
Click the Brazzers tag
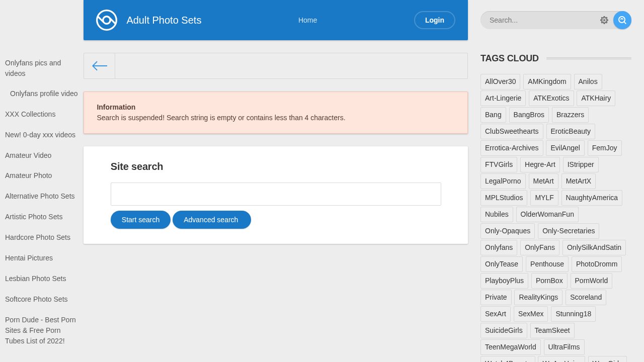tap(571, 115)
